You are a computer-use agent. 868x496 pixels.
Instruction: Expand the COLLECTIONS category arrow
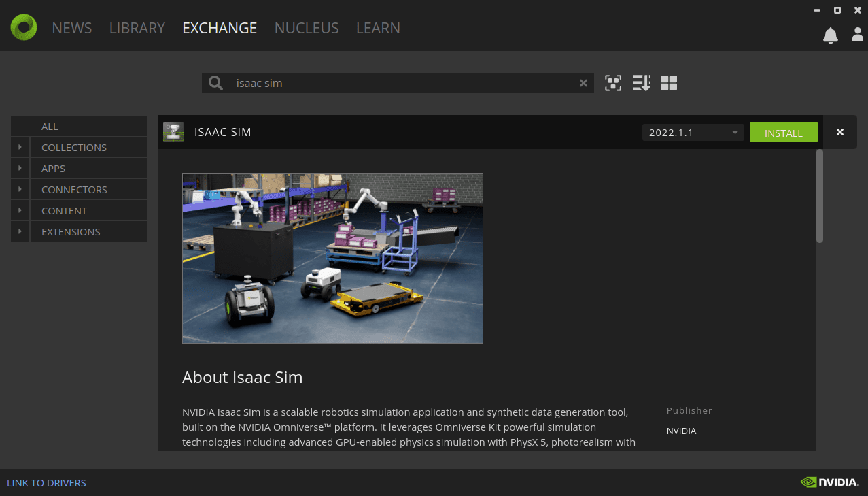(x=20, y=147)
